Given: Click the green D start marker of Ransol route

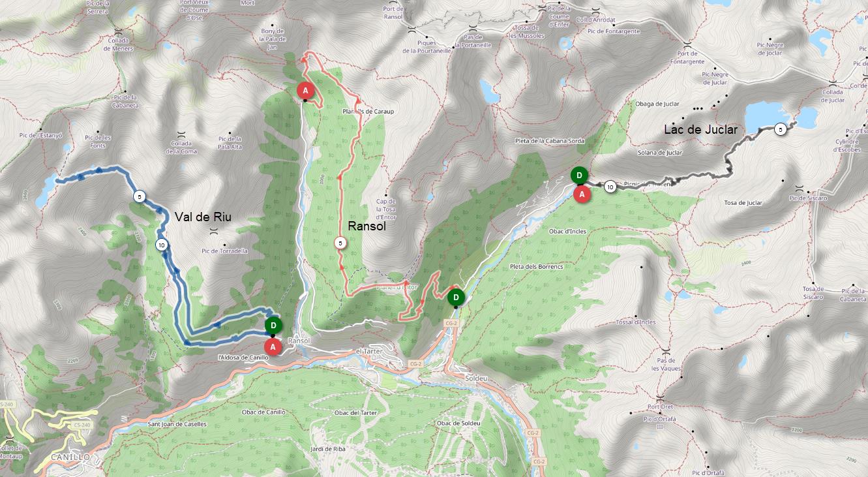Looking at the screenshot, I should point(456,298).
